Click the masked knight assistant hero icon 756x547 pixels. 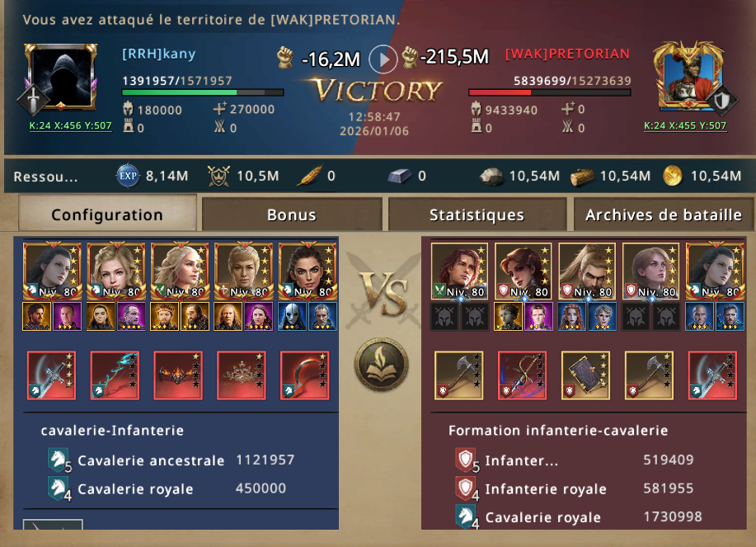click(x=292, y=317)
